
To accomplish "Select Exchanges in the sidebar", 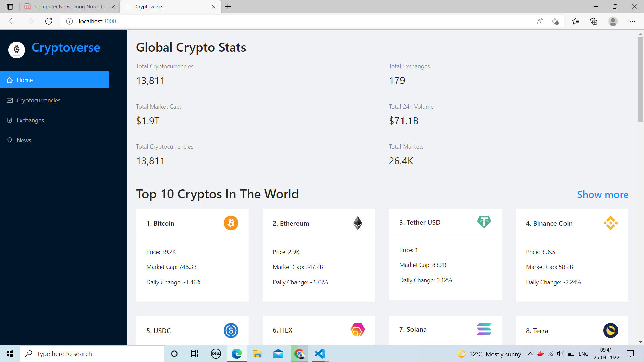I will pyautogui.click(x=30, y=120).
